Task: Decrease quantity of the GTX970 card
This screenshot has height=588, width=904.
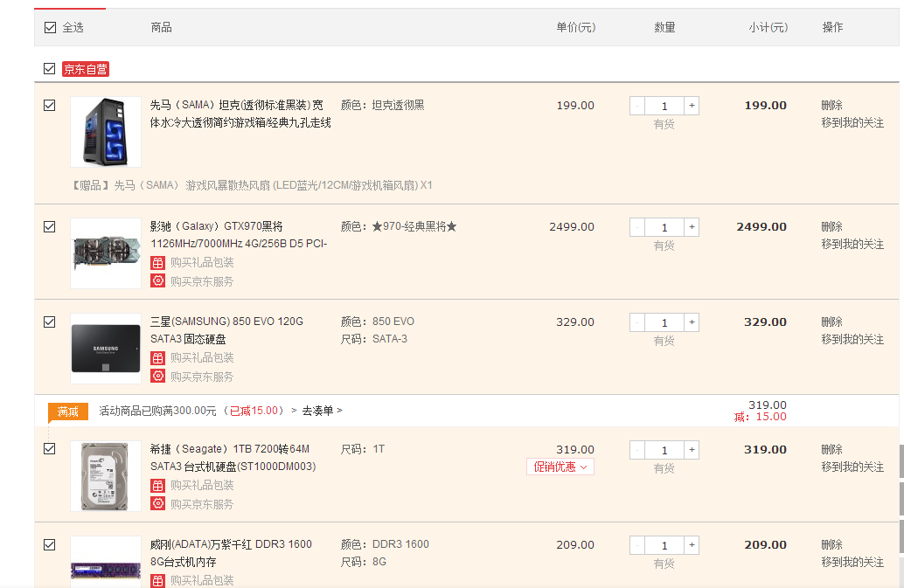Action: point(637,227)
